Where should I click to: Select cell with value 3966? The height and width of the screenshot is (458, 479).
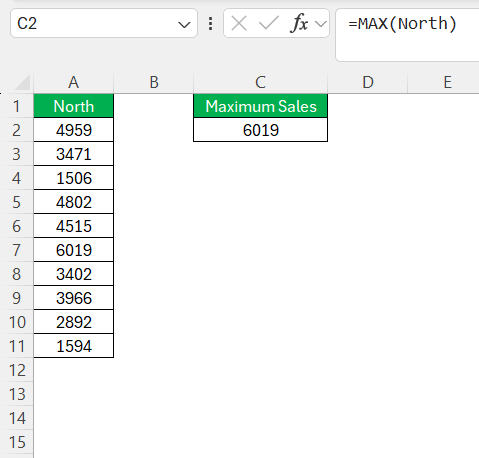click(74, 298)
